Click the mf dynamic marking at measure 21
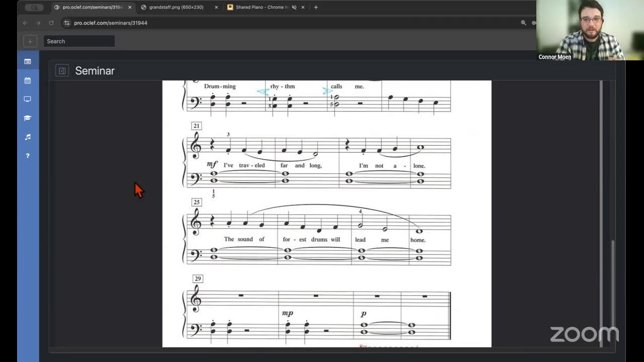Image resolution: width=644 pixels, height=362 pixels. click(212, 164)
